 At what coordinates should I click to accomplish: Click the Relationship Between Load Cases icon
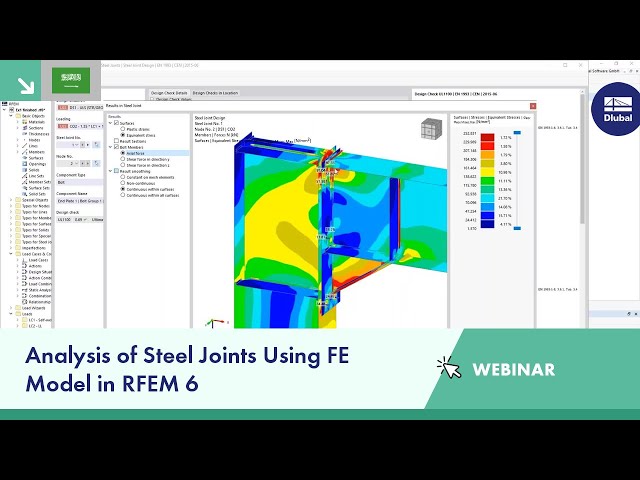tap(24, 302)
